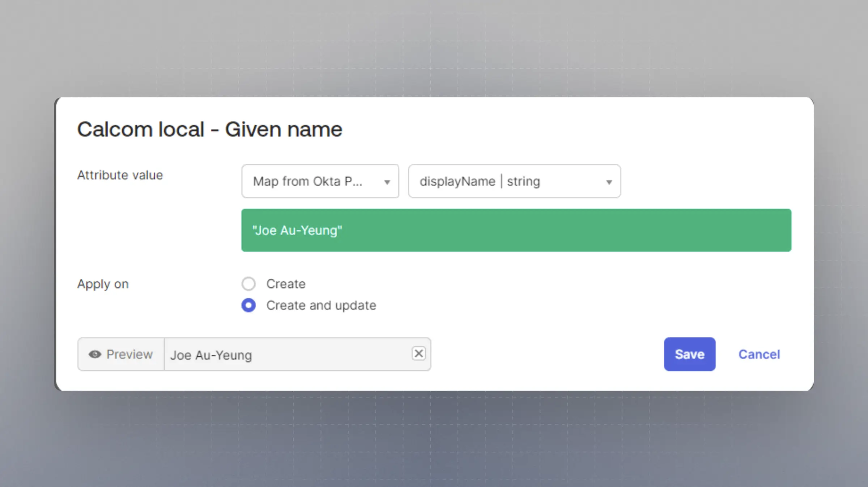The image size is (868, 487).
Task: Clear the preview user with X icon
Action: pyautogui.click(x=418, y=353)
